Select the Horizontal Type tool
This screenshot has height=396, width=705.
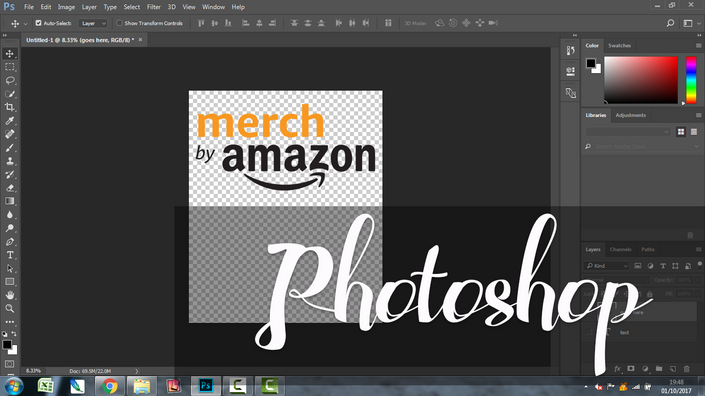coord(9,255)
